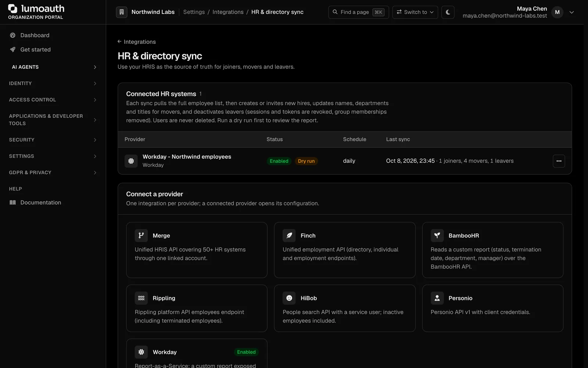Click the Enabled badge on the Workday card
The height and width of the screenshot is (368, 588).
coord(246,352)
